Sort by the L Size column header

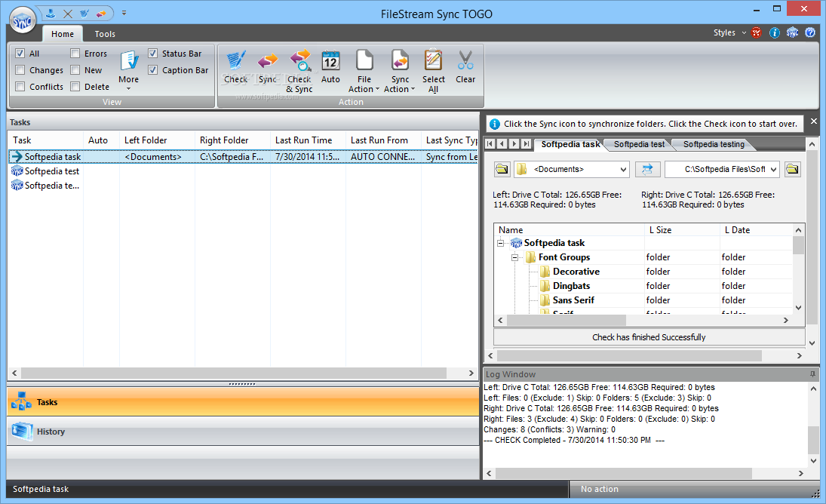click(x=682, y=229)
